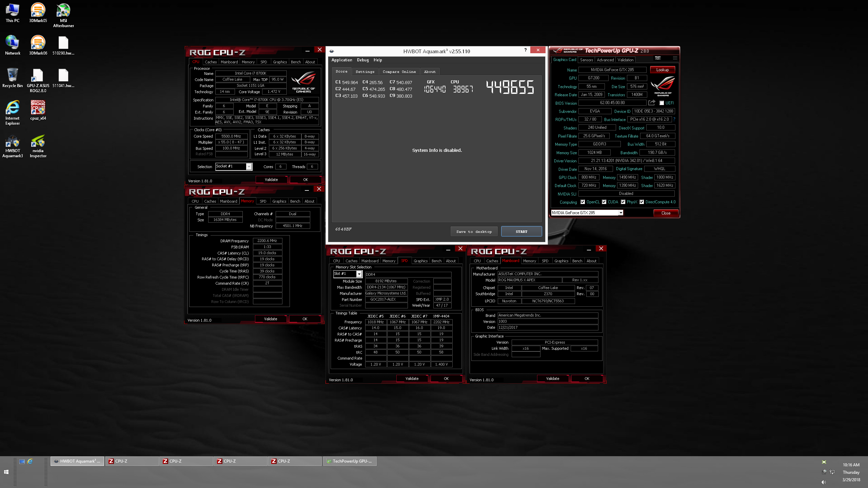Image resolution: width=868 pixels, height=488 pixels.
Task: Toggle the OpenCL checkbox
Action: click(x=583, y=202)
